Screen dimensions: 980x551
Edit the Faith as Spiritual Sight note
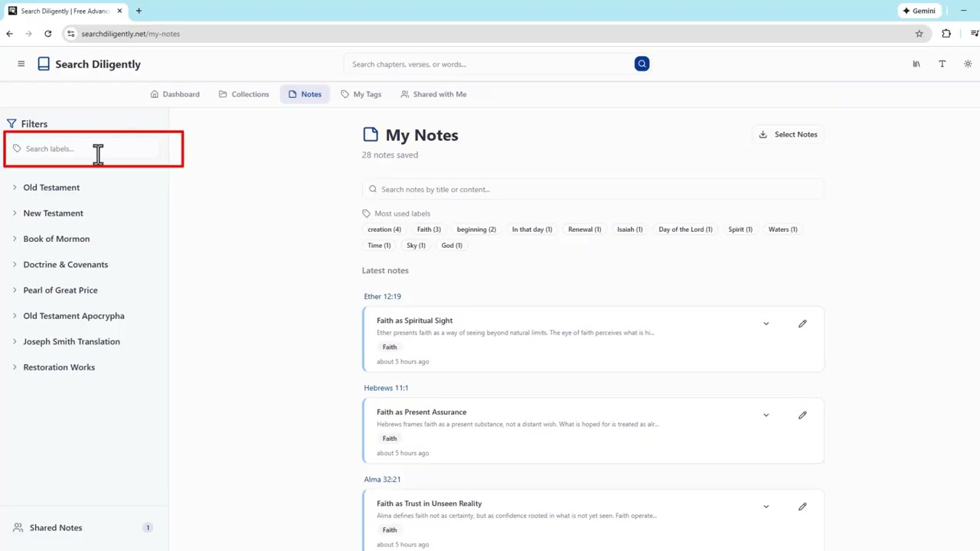[x=802, y=324]
